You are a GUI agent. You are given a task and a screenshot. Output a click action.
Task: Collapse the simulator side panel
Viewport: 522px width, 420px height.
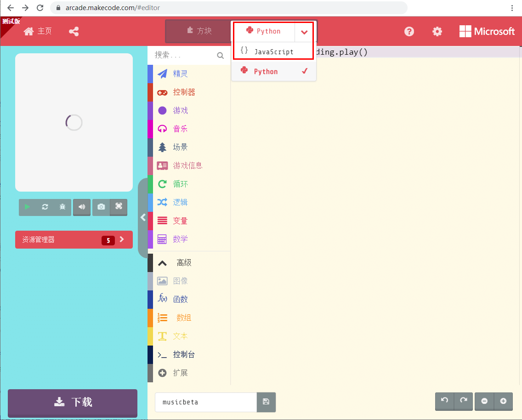tap(142, 217)
